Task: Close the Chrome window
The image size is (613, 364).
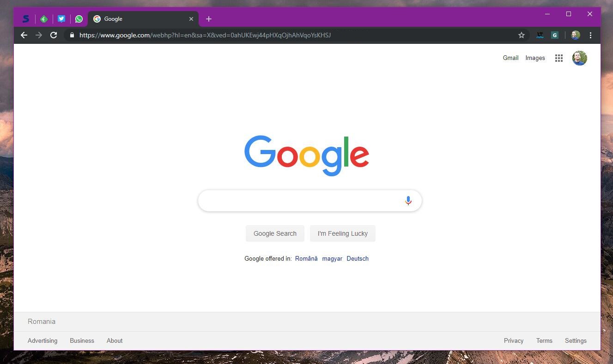Action: coord(590,14)
